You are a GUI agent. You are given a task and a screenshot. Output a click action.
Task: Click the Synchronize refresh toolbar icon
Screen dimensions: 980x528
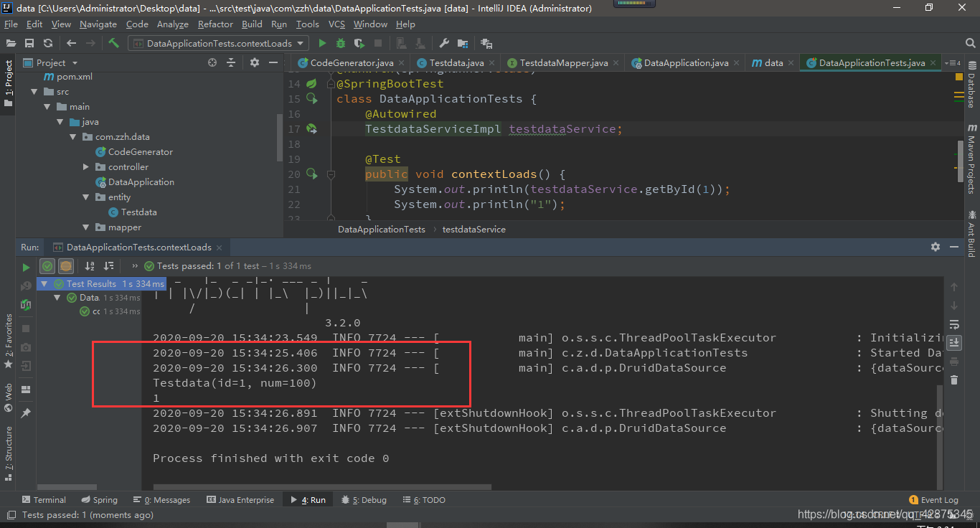click(x=48, y=43)
